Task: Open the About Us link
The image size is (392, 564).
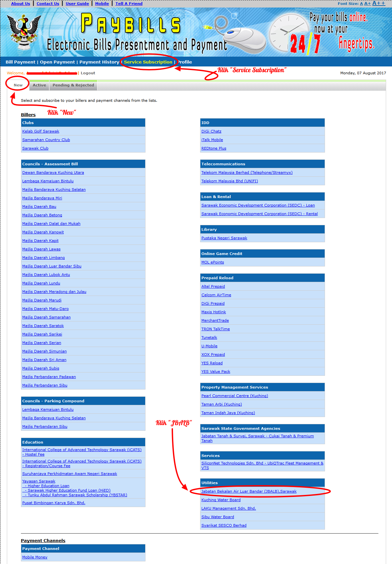Action: tap(21, 3)
